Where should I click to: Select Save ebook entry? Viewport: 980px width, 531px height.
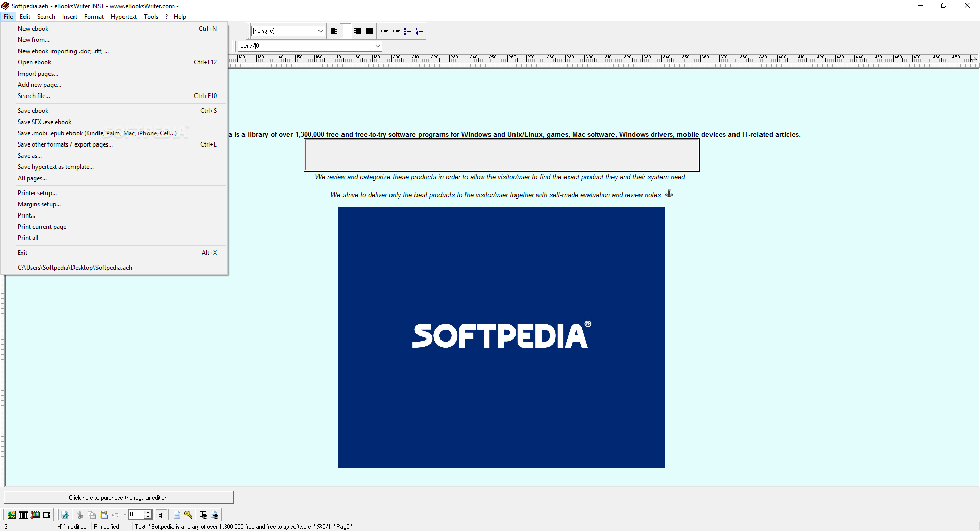[114, 111]
